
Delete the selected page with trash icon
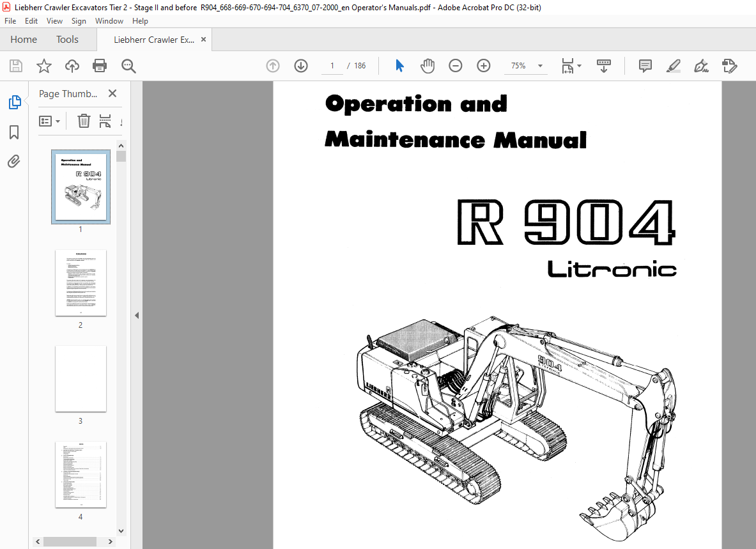[84, 121]
